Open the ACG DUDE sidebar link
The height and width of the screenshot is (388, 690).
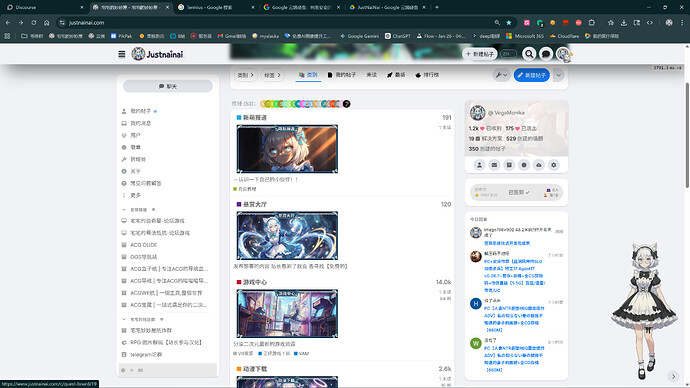[x=143, y=245]
